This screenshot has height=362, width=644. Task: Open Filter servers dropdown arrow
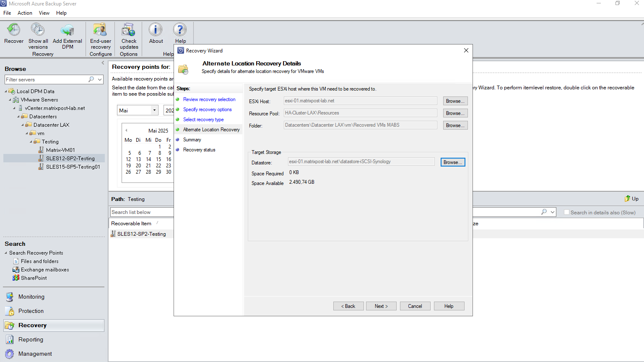click(100, 79)
